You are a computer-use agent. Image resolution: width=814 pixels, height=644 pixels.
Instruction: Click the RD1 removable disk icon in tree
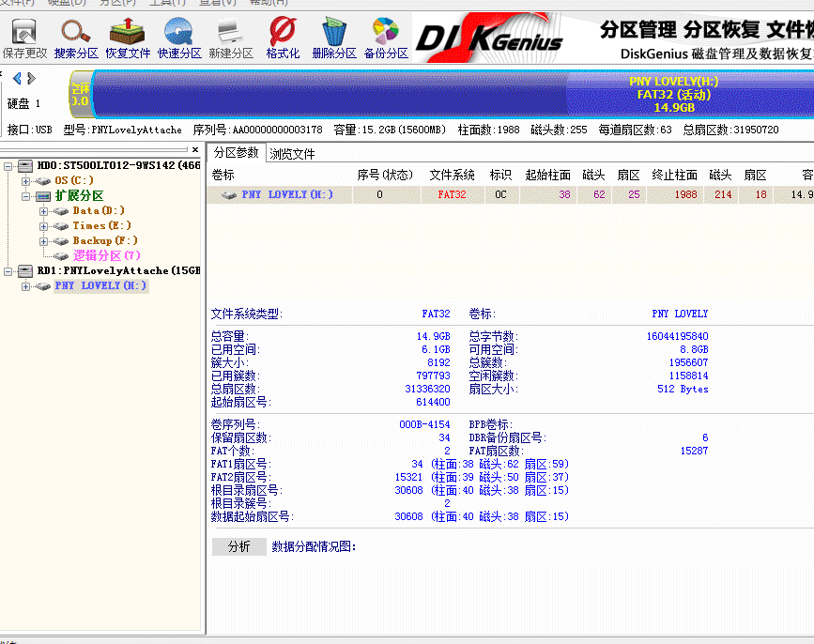(x=25, y=271)
